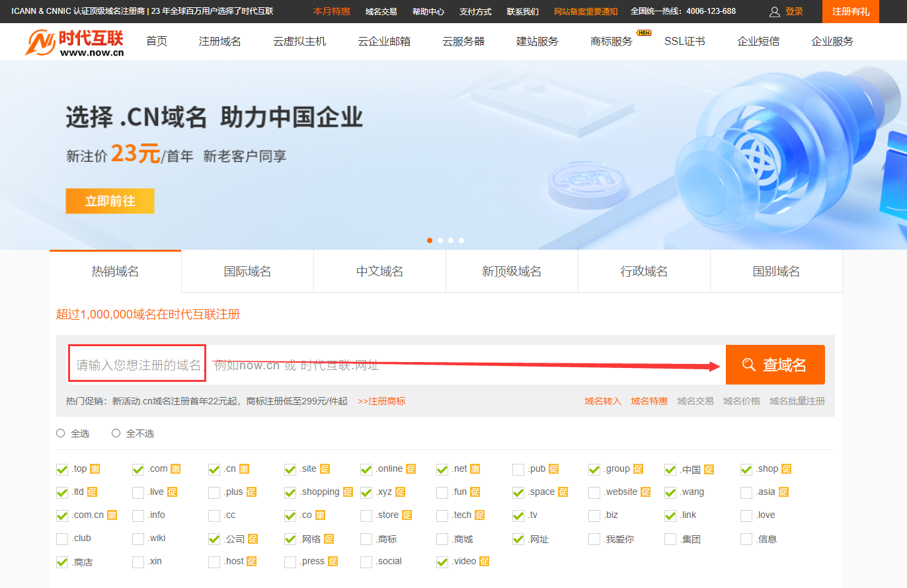Select the second banner carousel dot
This screenshot has width=907, height=588.
(440, 240)
